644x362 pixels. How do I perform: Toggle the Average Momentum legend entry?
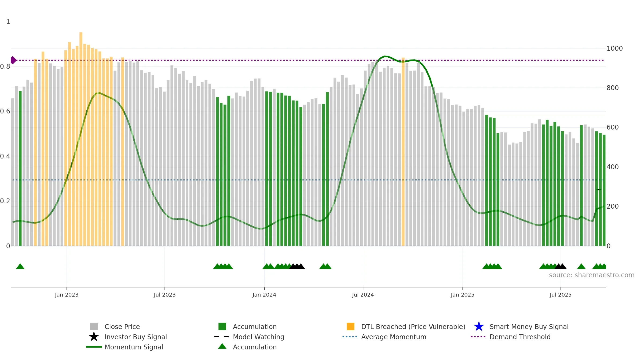(384, 337)
